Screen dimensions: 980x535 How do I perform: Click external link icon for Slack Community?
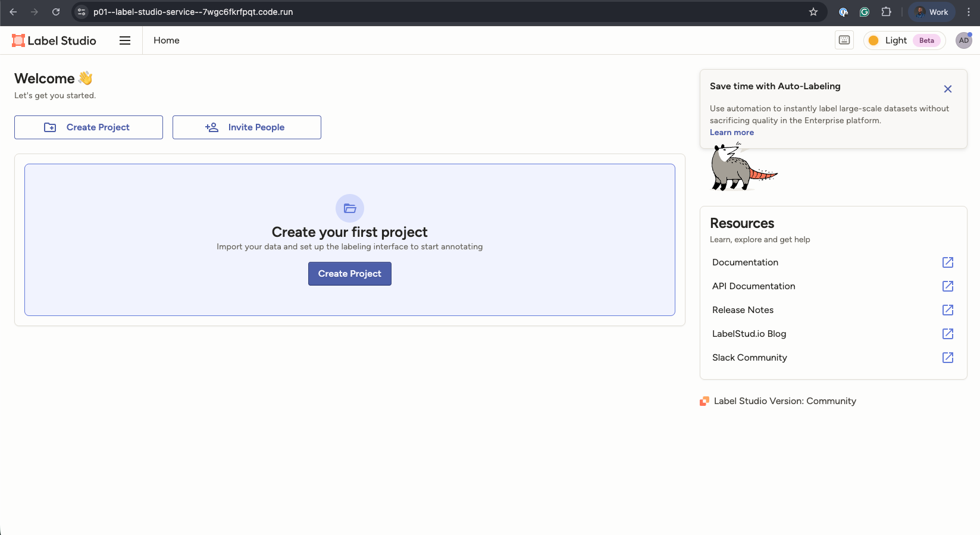948,358
